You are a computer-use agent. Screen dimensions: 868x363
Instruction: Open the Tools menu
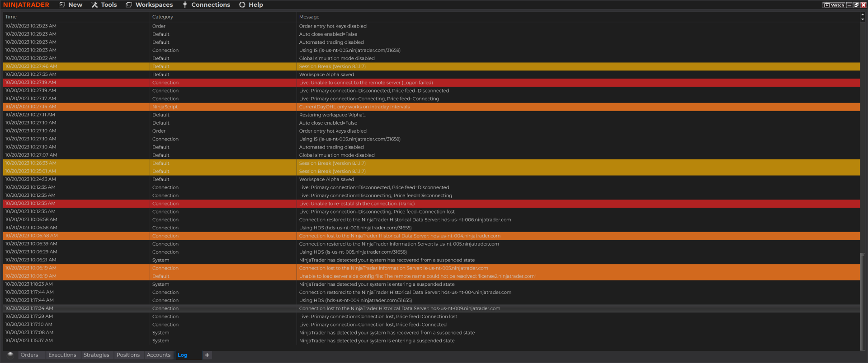(x=104, y=5)
